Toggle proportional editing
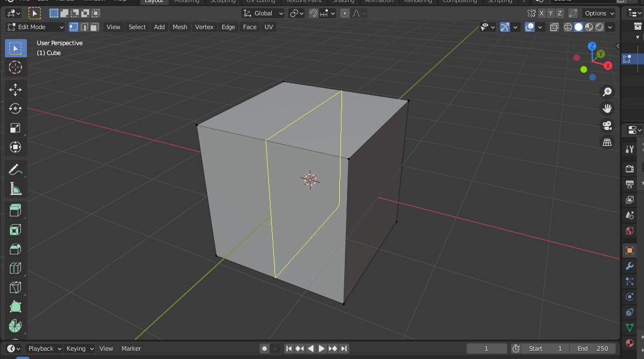The width and height of the screenshot is (644, 359). click(x=345, y=13)
